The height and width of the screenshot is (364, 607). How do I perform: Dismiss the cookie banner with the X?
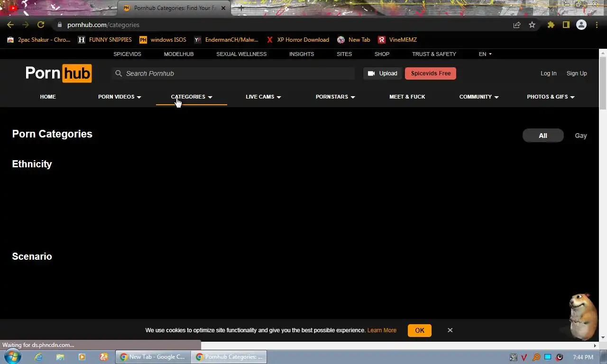tap(450, 330)
